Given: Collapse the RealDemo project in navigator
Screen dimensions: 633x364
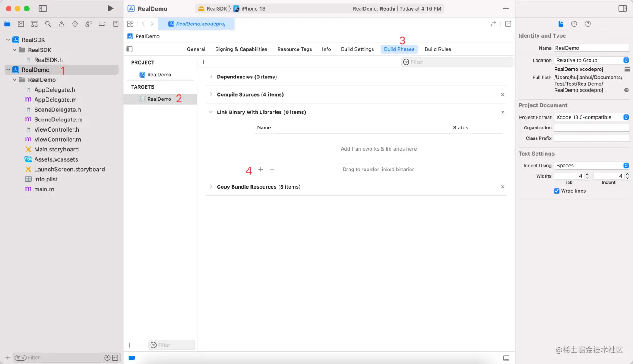Looking at the screenshot, I should coord(8,70).
